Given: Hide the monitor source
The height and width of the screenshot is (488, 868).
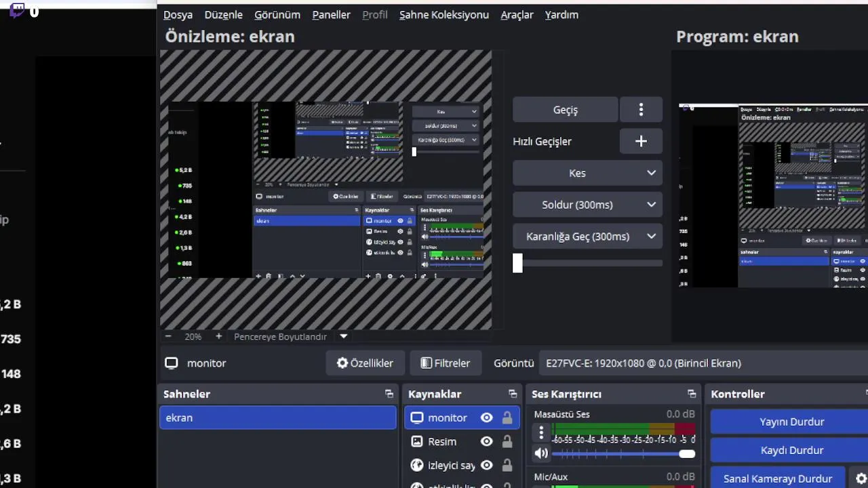Looking at the screenshot, I should (x=486, y=418).
